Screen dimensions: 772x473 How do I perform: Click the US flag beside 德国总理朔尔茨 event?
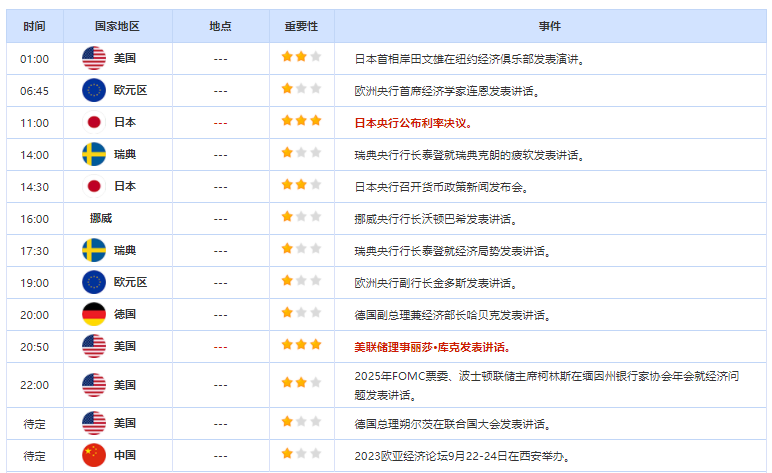coord(94,423)
